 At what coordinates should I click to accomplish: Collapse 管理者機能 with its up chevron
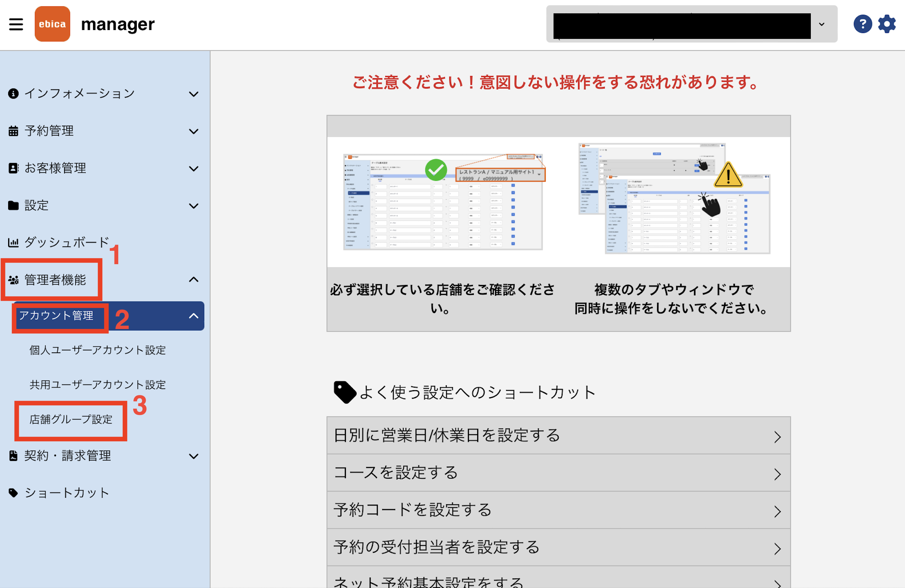[194, 280]
